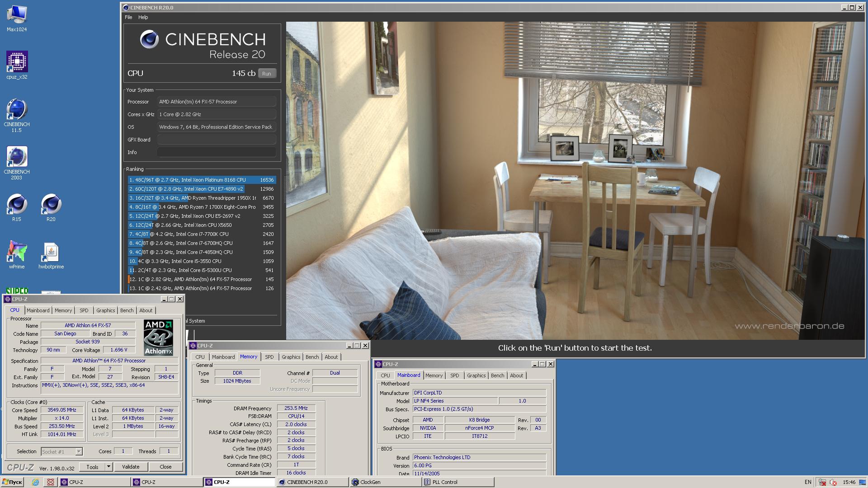Click the Cinebench Info input field
The width and height of the screenshot is (868, 488).
[x=217, y=152]
